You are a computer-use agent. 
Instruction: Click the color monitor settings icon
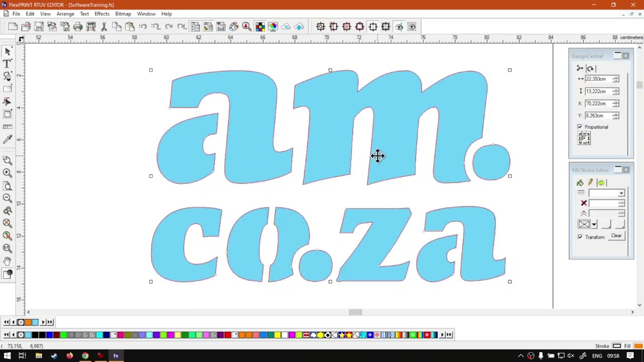tap(273, 27)
